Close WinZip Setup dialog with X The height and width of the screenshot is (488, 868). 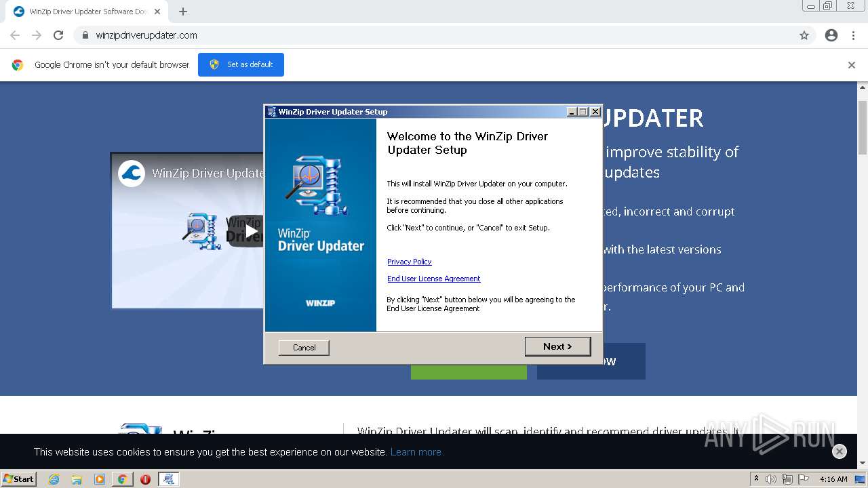(x=595, y=112)
